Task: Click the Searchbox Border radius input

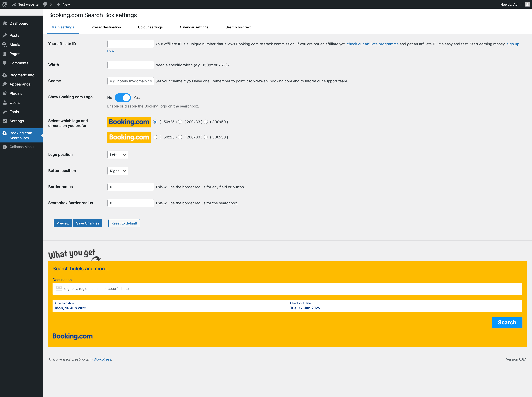Action: coord(131,203)
